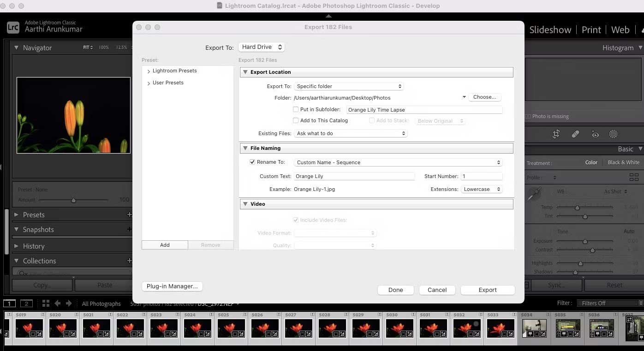This screenshot has width=644, height=351.
Task: Pick the White Balance eyedropper
Action: point(534,194)
